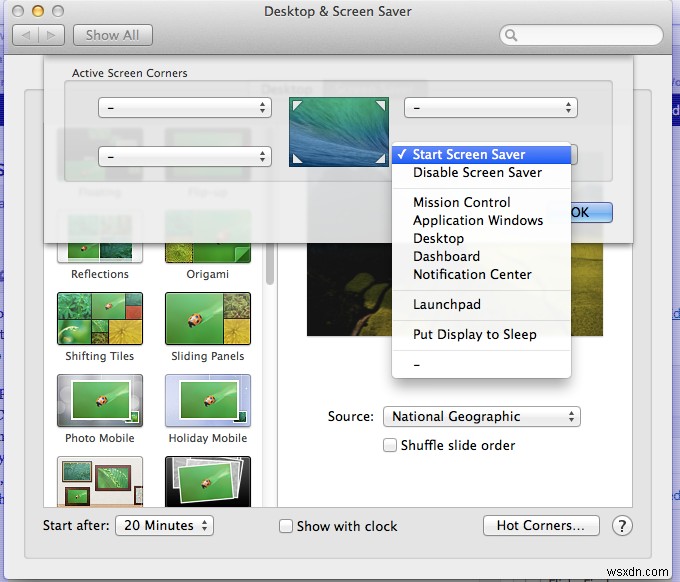This screenshot has height=582, width=680.
Task: Choose Launchpad from the corner menu
Action: (x=481, y=304)
